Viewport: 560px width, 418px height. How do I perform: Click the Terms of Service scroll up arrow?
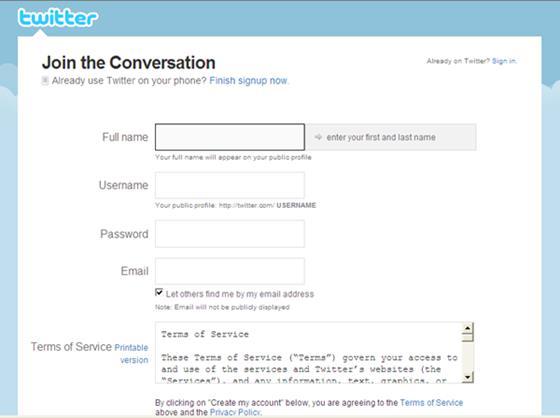tap(467, 328)
